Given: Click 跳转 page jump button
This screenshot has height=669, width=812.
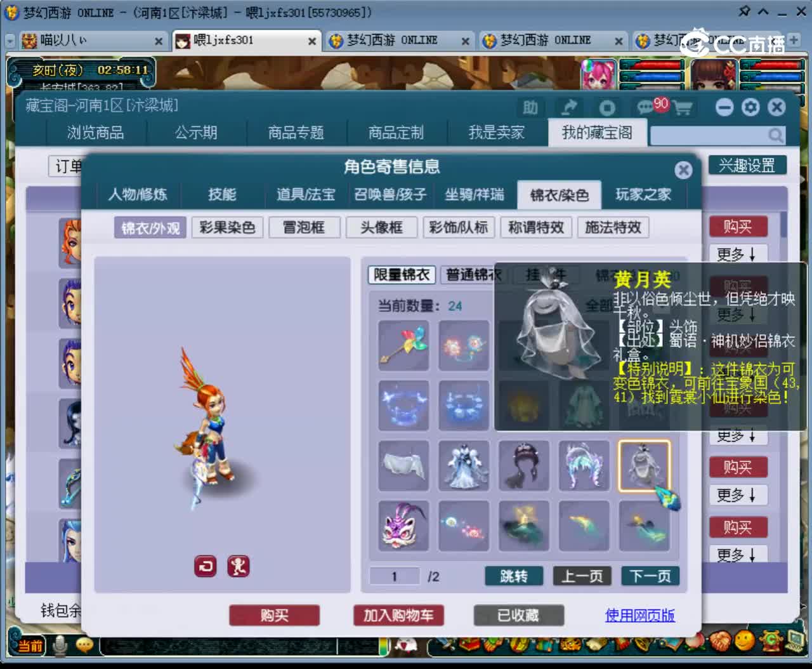Looking at the screenshot, I should [514, 576].
